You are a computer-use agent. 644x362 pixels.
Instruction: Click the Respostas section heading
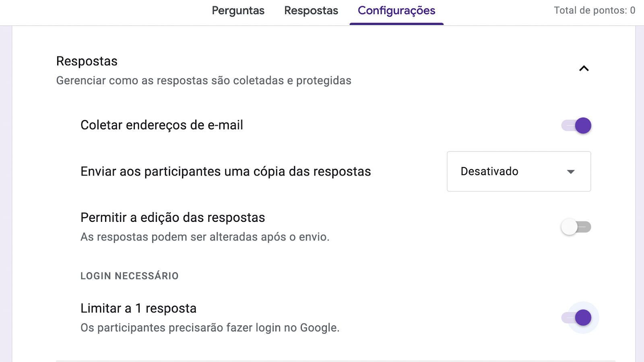87,61
